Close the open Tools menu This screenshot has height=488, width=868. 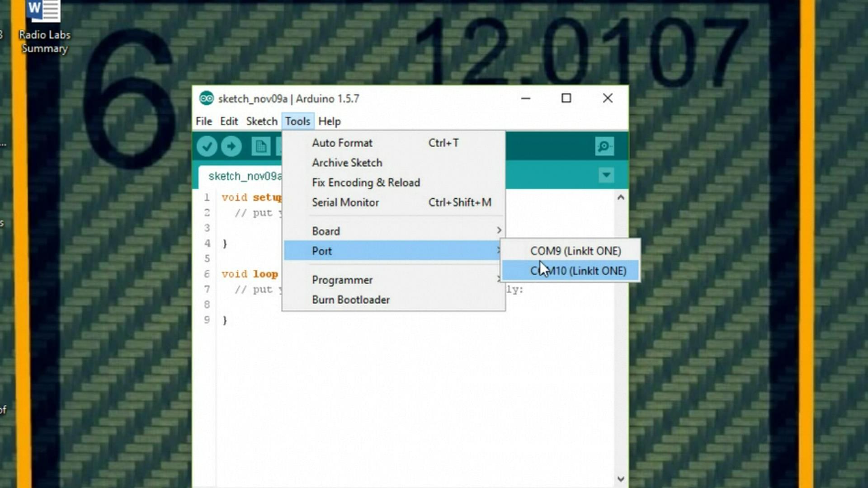(x=297, y=121)
